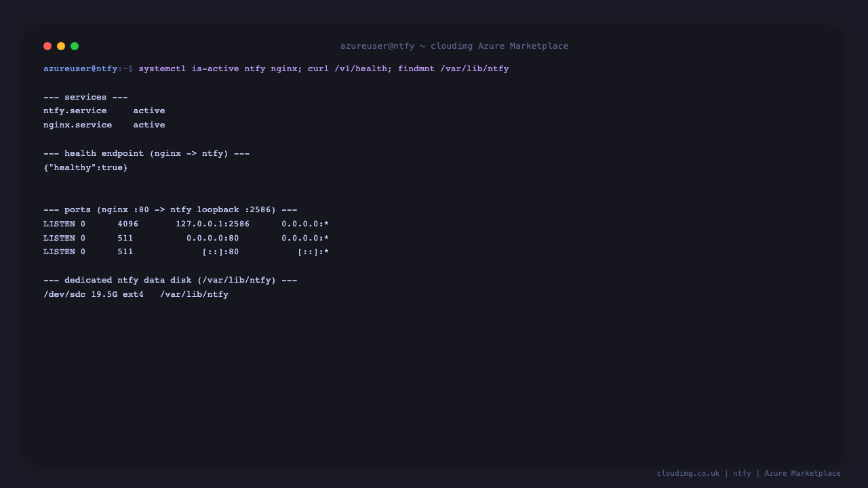Click the 127.0.0.1:2586 listen address

213,224
